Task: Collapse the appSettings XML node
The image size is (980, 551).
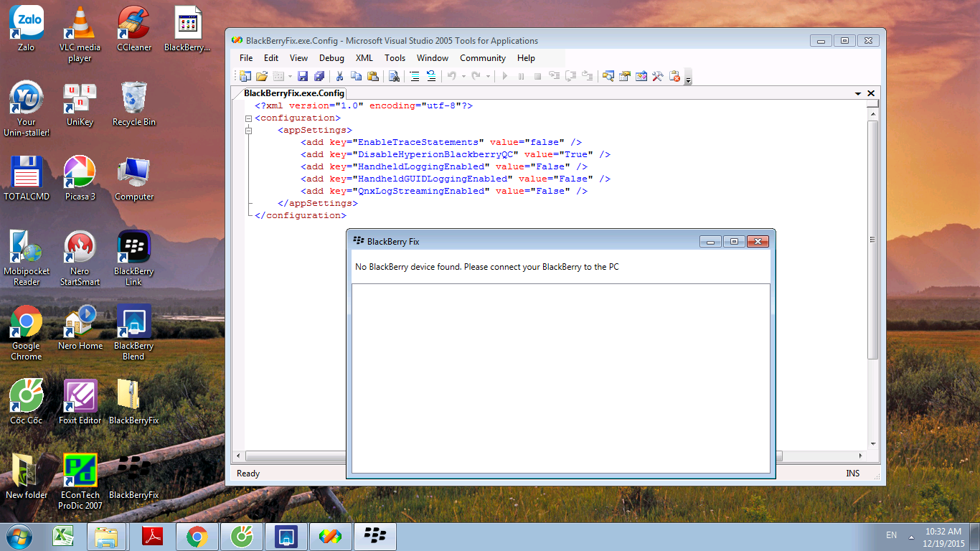Action: click(249, 131)
